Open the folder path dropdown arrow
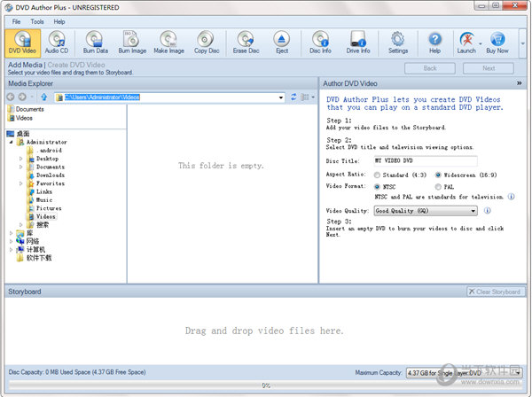This screenshot has width=532, height=397. (281, 97)
